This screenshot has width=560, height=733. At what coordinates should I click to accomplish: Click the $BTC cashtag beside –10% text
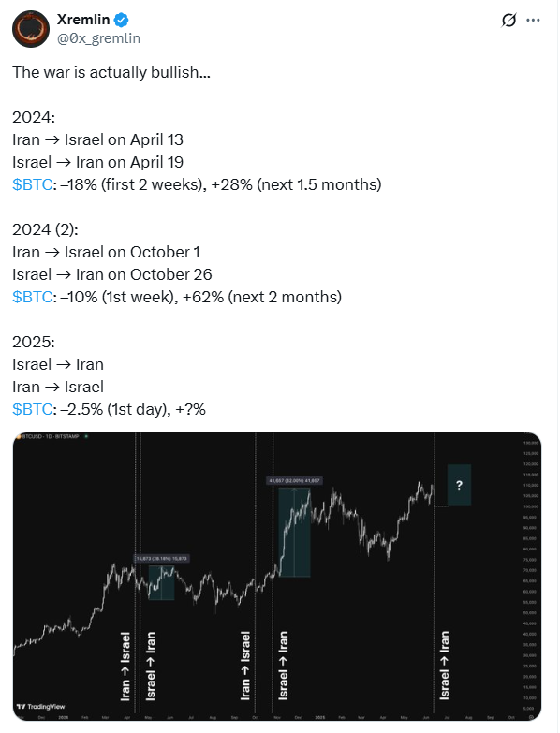click(x=32, y=297)
